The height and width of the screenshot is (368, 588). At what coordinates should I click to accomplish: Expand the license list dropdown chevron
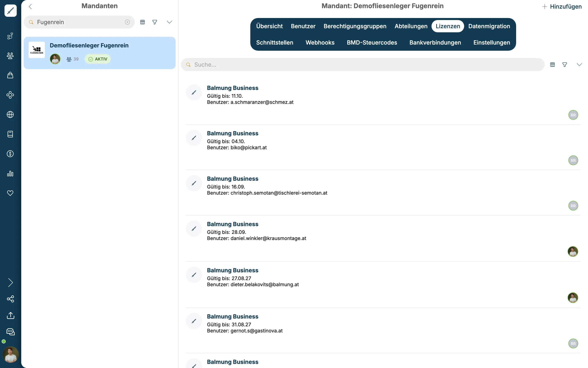coord(579,65)
